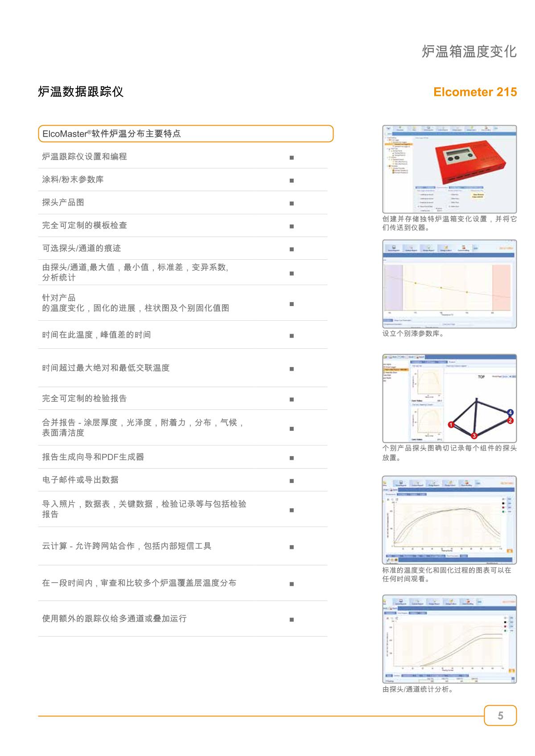The width and height of the screenshot is (535, 756).
Task: Click the 炉温数据跟踪仪 heading
Action: click(81, 92)
